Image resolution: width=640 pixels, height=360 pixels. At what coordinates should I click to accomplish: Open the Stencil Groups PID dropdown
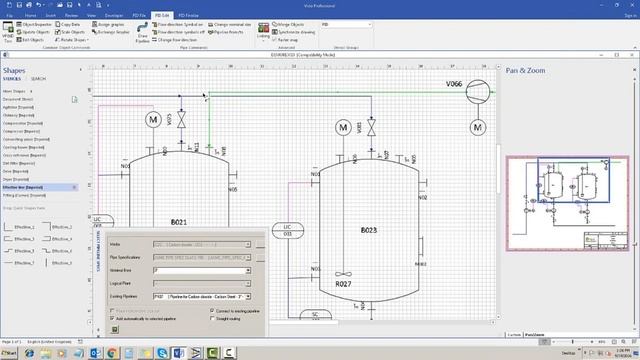pyautogui.click(x=346, y=24)
